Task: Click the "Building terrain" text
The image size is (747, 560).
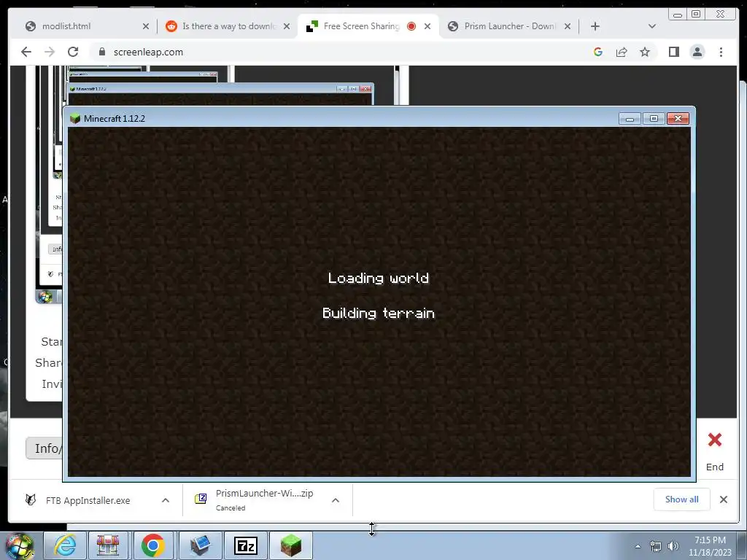Action: (379, 314)
